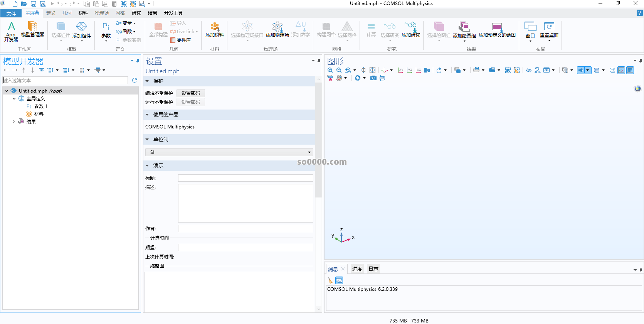Open the 几何 (Geometry) ribbon tab
644x324 pixels.
tap(67, 13)
